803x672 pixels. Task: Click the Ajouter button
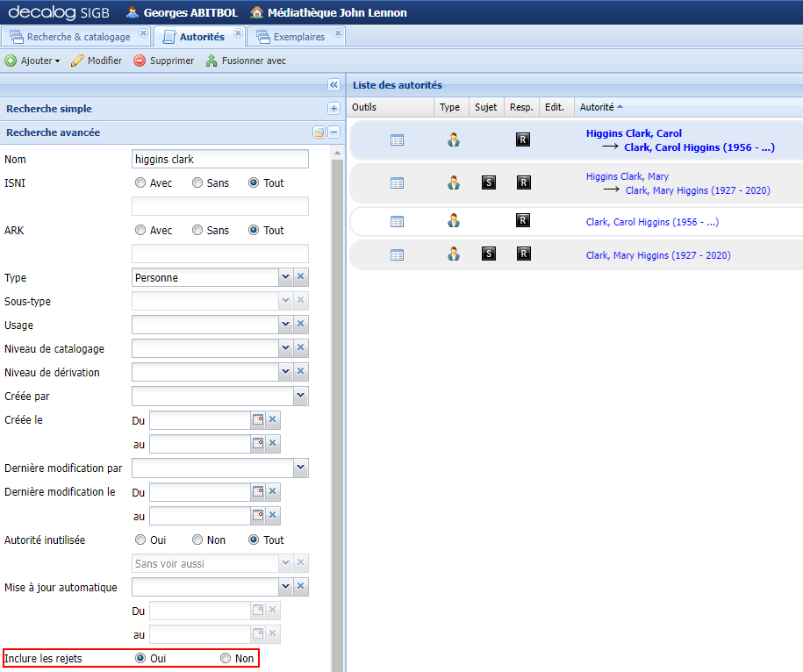31,61
